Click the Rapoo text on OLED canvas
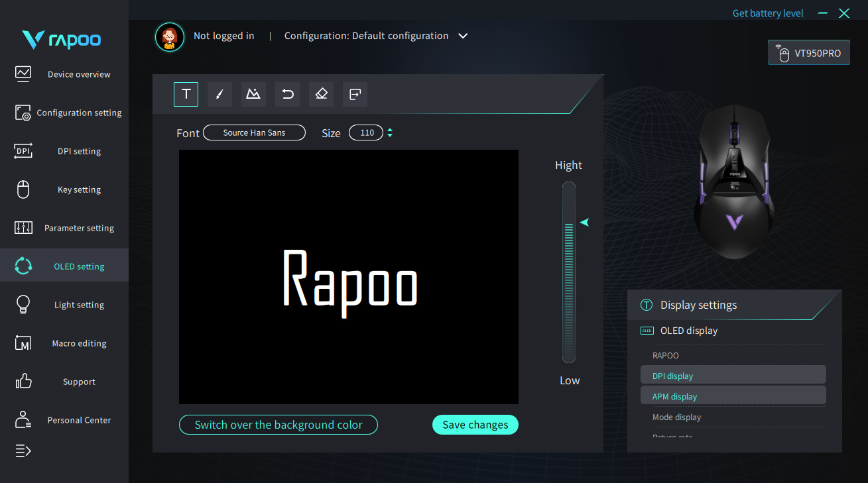 (x=350, y=283)
